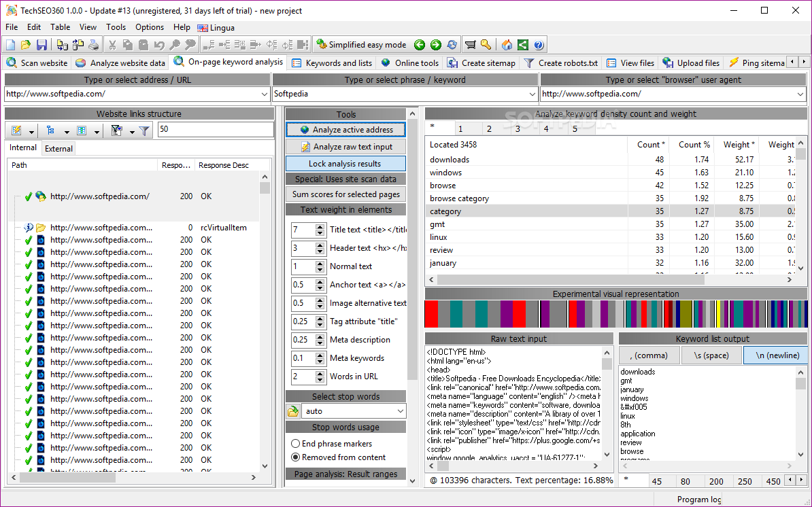Click the Home icon in toolbar
This screenshot has width=812, height=507.
coord(507,45)
